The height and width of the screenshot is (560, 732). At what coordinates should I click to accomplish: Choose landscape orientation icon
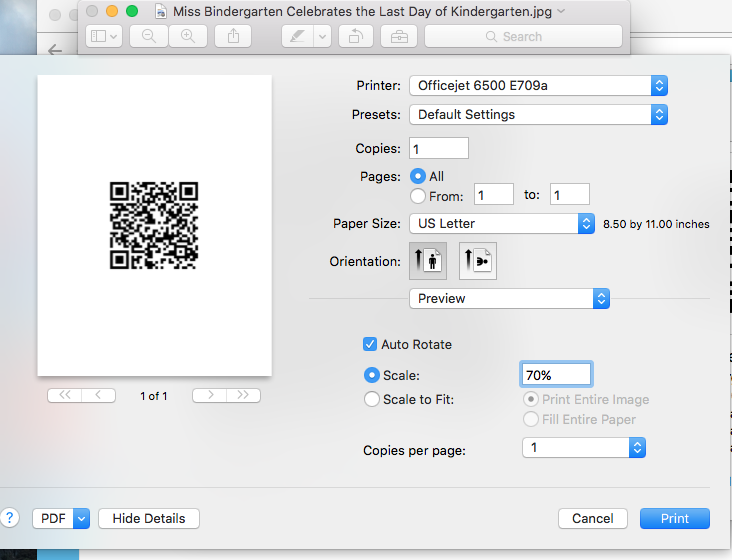coord(478,261)
